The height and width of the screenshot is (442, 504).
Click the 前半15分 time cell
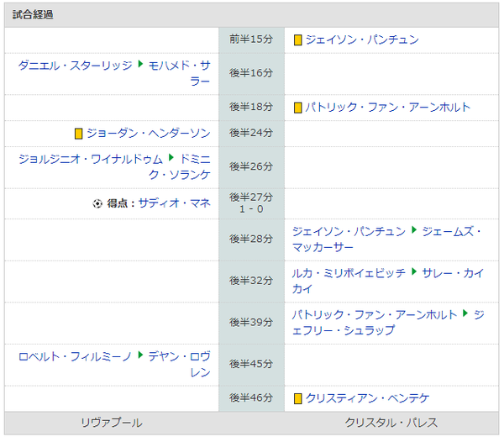pos(251,39)
